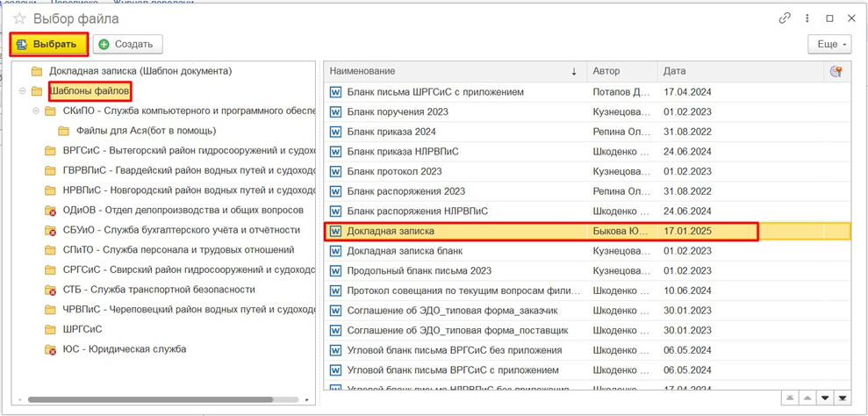868x416 pixels.
Task: Select file Бланк распоряжения НЛРВПиС
Action: pos(417,211)
